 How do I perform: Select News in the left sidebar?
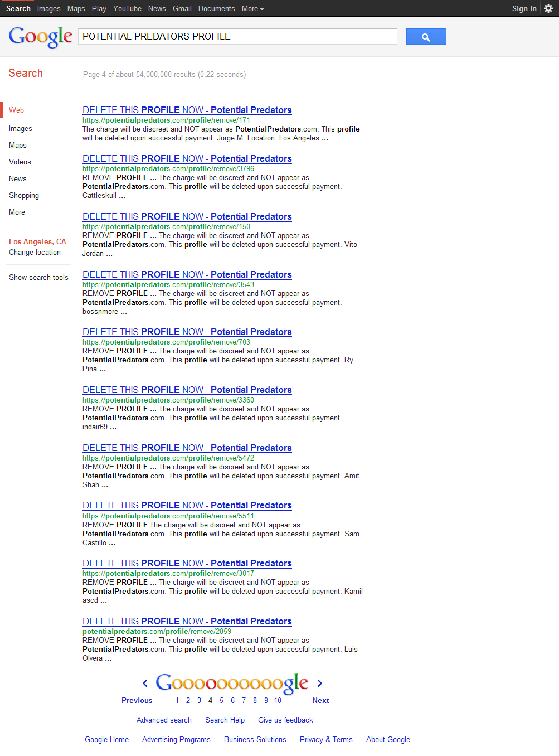tap(18, 178)
